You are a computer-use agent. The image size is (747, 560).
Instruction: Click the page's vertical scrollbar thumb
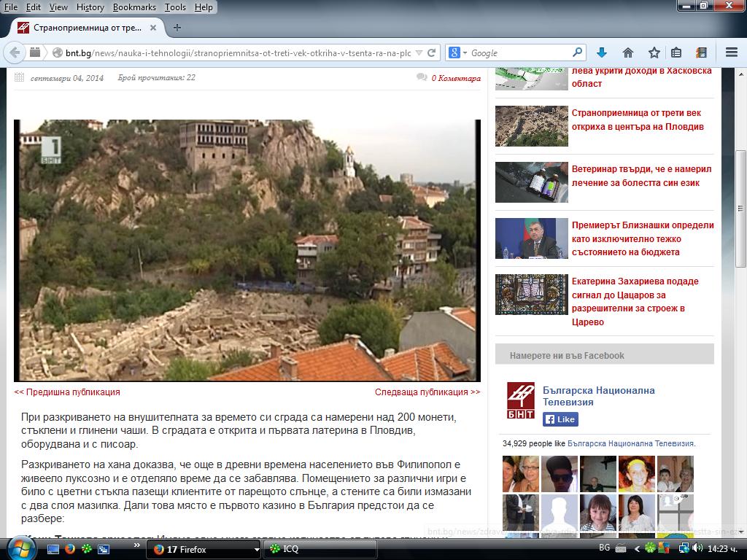tap(740, 209)
